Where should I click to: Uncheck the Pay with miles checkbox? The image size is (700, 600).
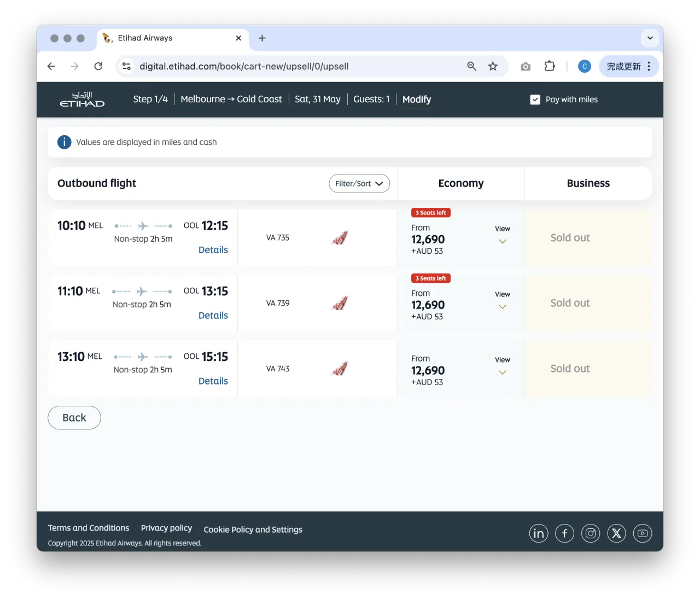click(x=535, y=100)
